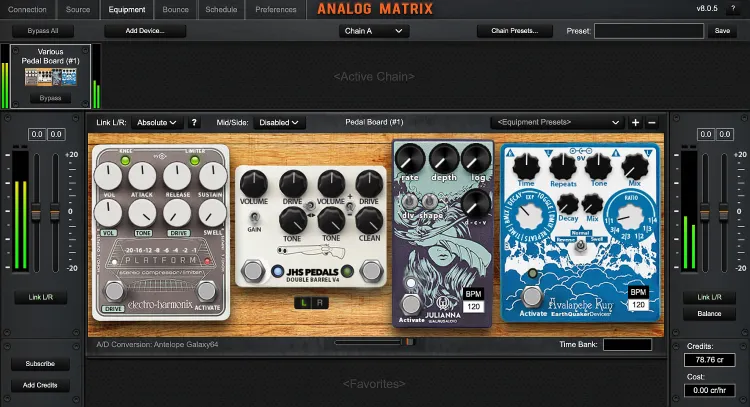750x407 pixels.
Task: Open the Mid/Side Disabled dropdown
Action: pos(279,123)
